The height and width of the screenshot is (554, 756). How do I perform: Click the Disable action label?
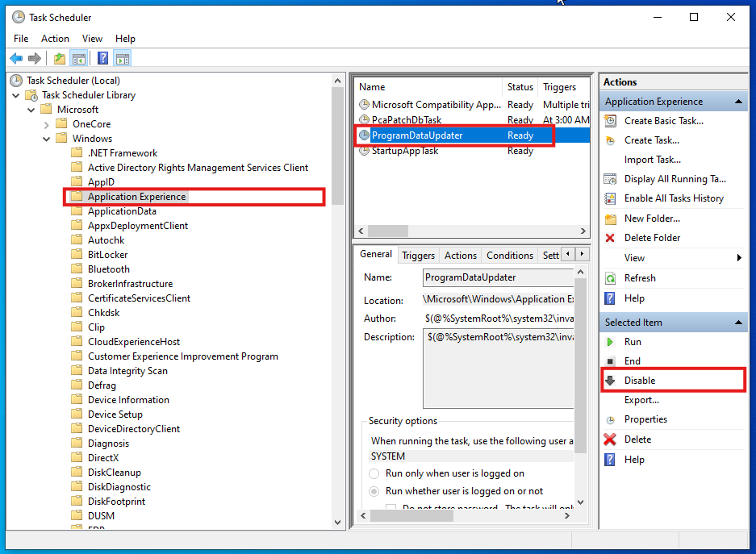click(x=640, y=381)
